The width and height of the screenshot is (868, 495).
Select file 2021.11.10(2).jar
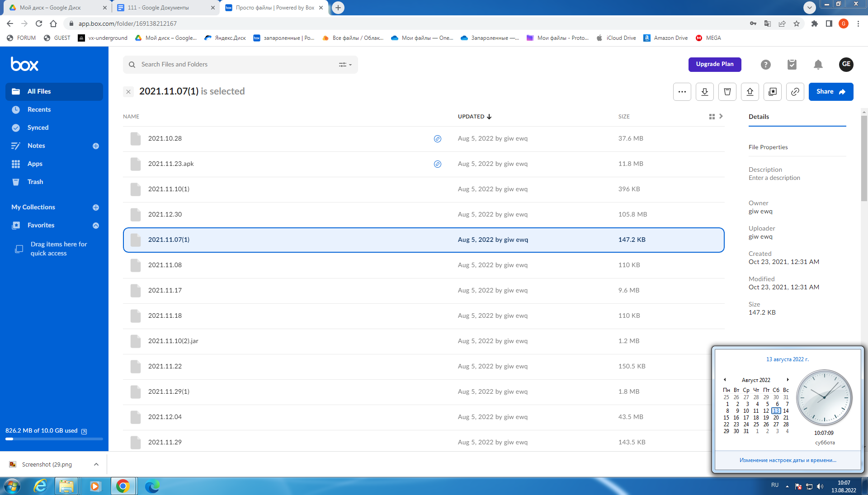tap(424, 341)
